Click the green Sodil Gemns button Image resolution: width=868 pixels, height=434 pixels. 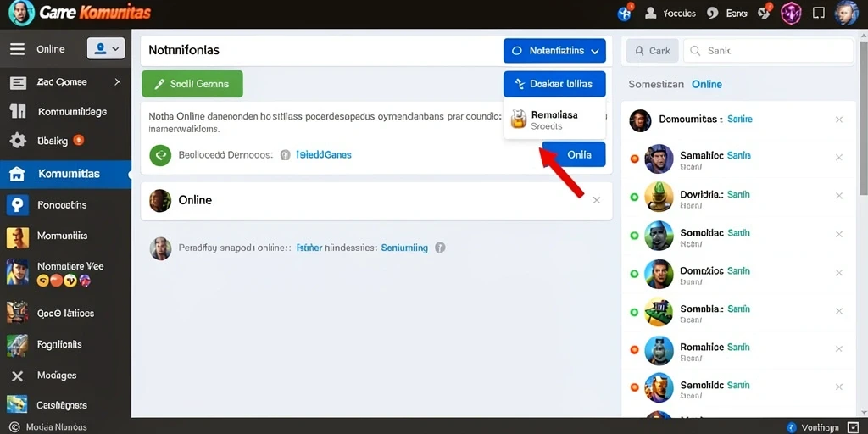click(x=192, y=84)
